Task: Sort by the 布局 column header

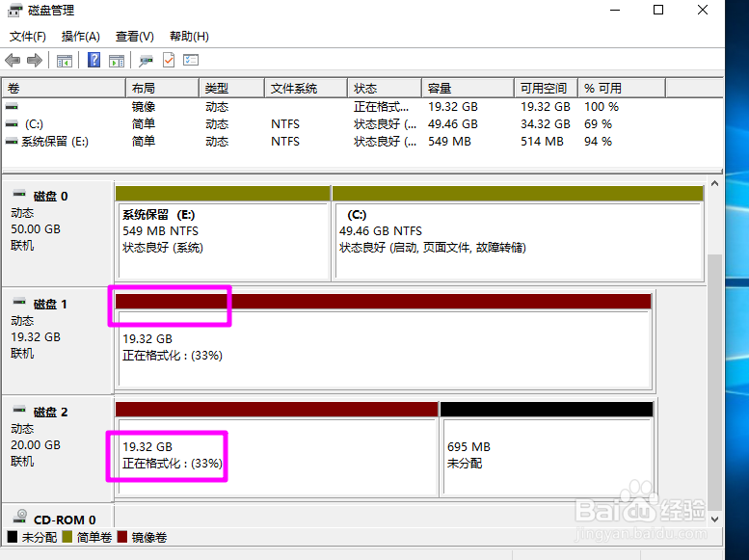Action: point(162,89)
